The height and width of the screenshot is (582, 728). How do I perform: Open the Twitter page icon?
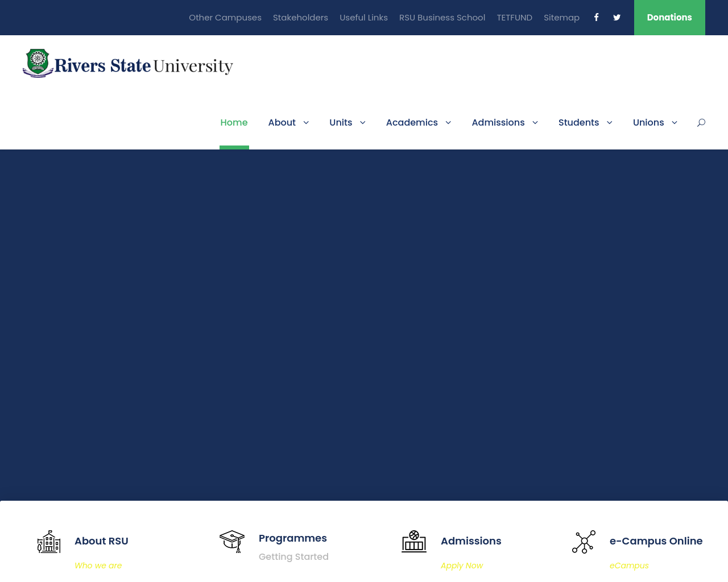tap(617, 18)
